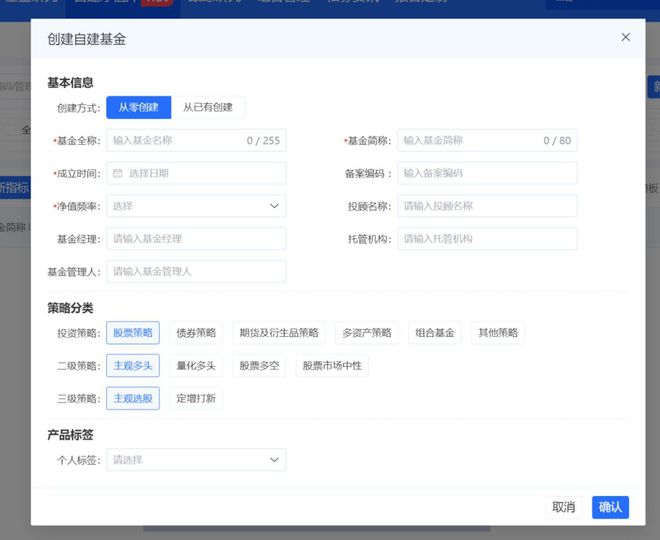Image resolution: width=660 pixels, height=540 pixels.
Task: Click the 净值频率 dropdown chevron
Action: tap(274, 206)
